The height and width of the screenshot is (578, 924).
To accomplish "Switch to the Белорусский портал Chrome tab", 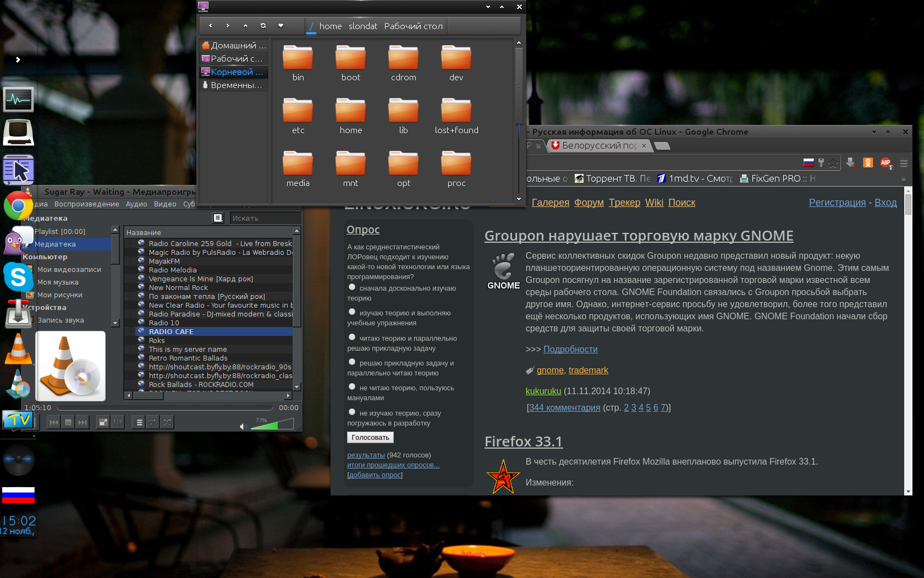I will (599, 145).
